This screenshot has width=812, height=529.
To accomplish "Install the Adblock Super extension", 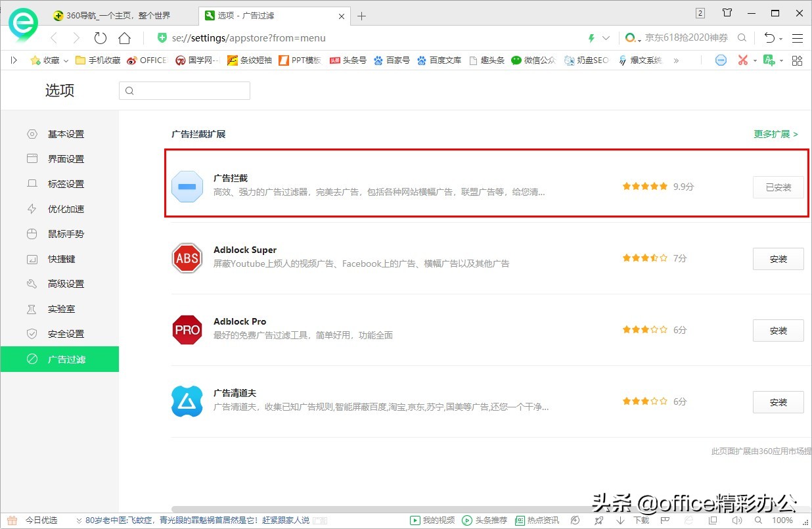I will coord(778,259).
